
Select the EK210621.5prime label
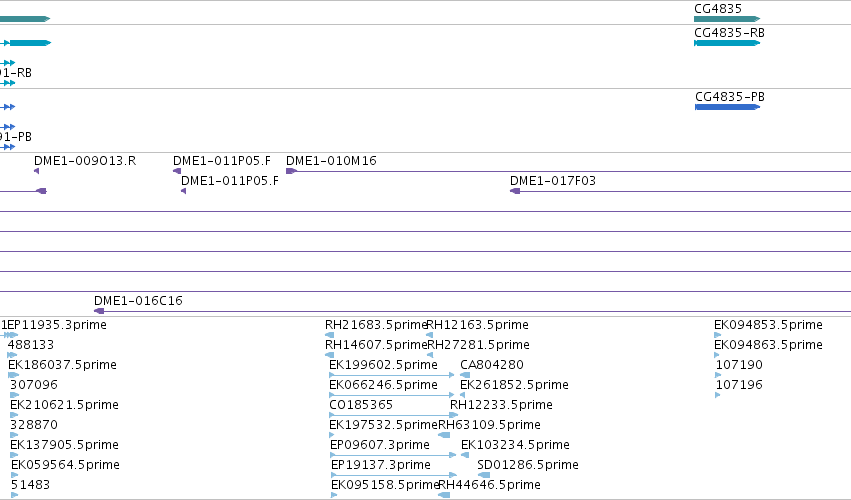click(x=65, y=405)
